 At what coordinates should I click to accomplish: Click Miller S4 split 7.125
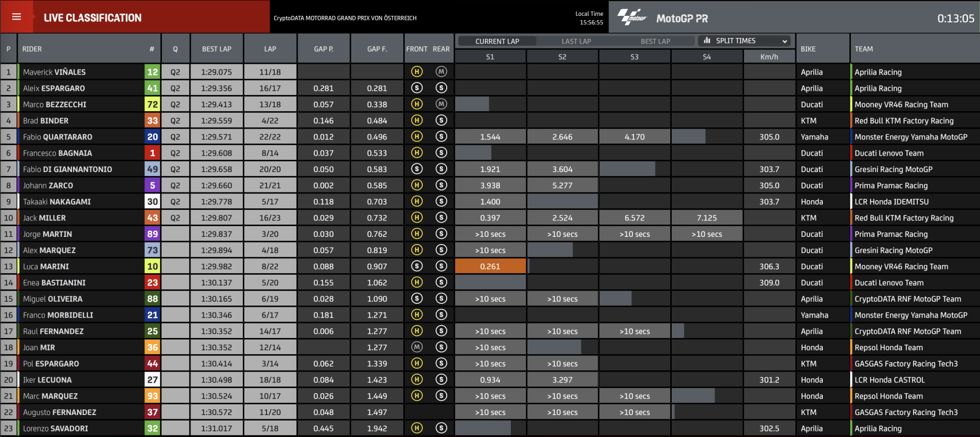click(x=706, y=218)
